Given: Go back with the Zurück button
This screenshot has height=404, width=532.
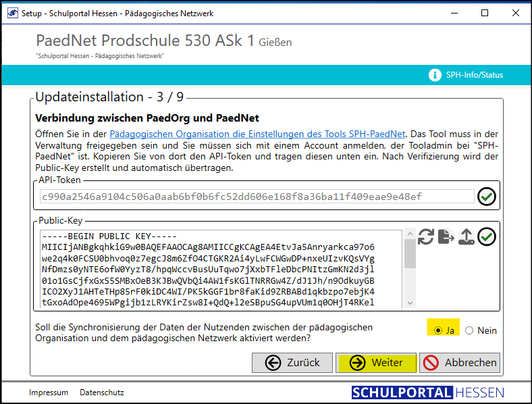Looking at the screenshot, I should (292, 363).
